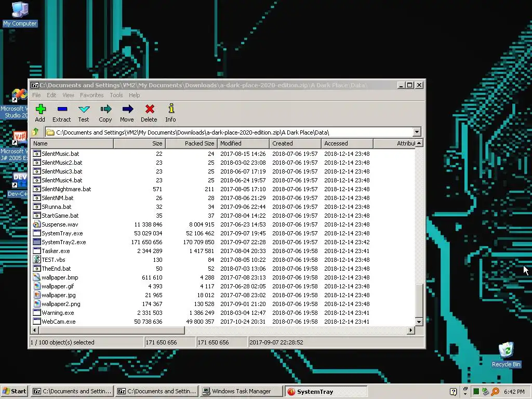Select the TEST.vbs script icon
The height and width of the screenshot is (399, 532).
coord(37,260)
